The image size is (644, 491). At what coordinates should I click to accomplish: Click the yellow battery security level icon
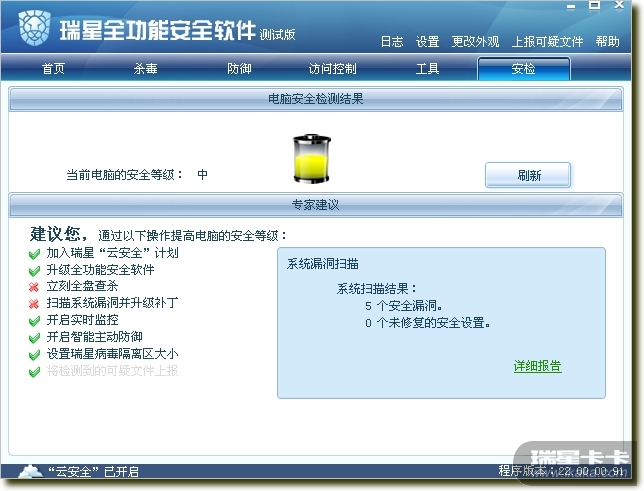(312, 159)
